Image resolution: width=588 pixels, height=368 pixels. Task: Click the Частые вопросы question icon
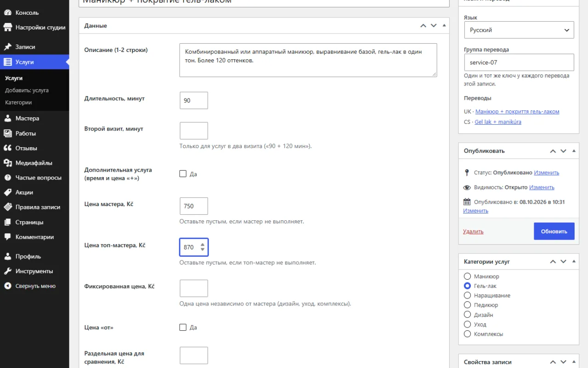[8, 178]
